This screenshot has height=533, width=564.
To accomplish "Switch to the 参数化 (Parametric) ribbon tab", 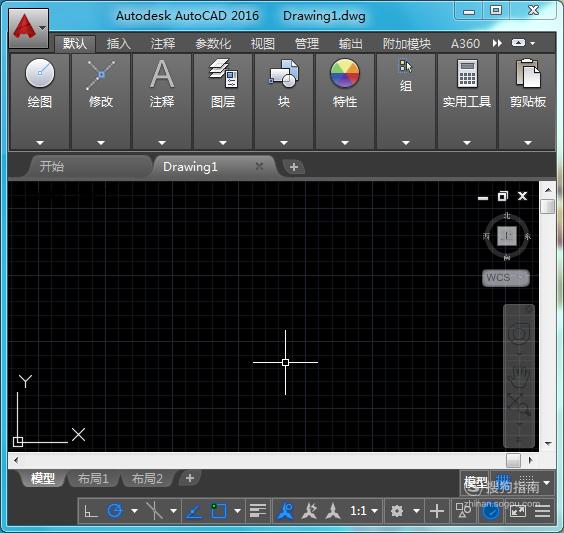I will pos(213,44).
